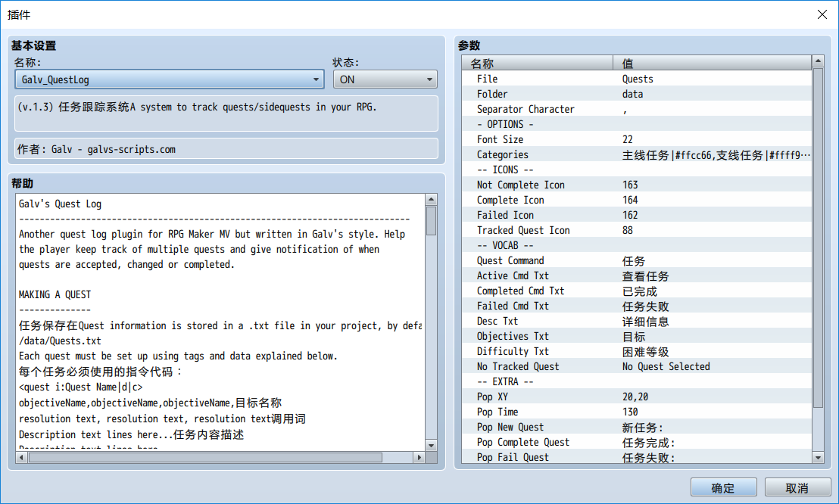Close the 插件 dialog window
Viewport: 839px width, 504px height.
[822, 14]
